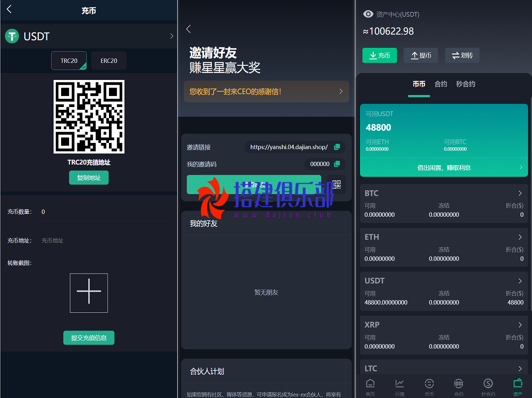Tap the USDT Tether coin logo
This screenshot has height=398, width=532.
pos(12,36)
